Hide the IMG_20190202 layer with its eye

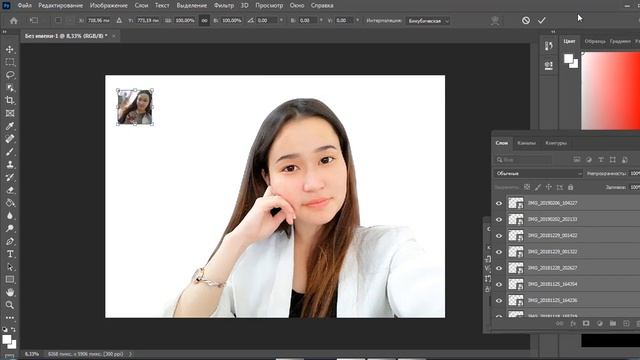pyautogui.click(x=499, y=220)
